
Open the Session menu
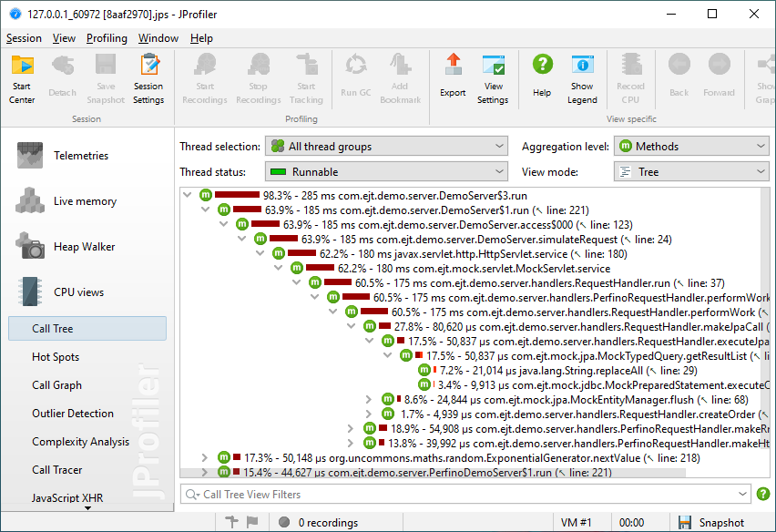(x=24, y=38)
